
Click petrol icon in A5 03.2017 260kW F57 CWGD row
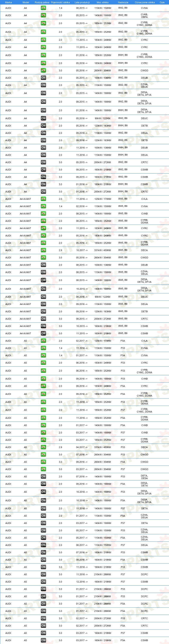pyautogui.click(x=43, y=469)
